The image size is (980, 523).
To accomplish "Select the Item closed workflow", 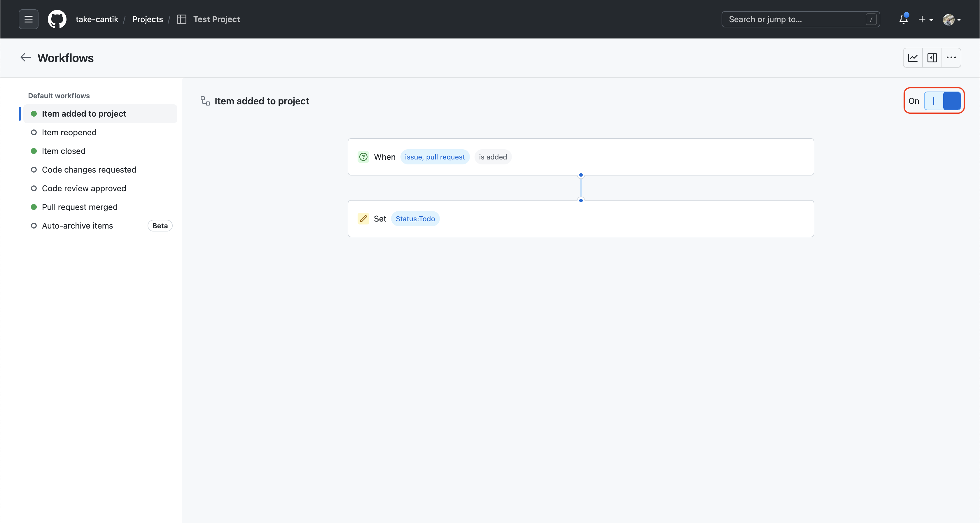I will click(x=64, y=151).
